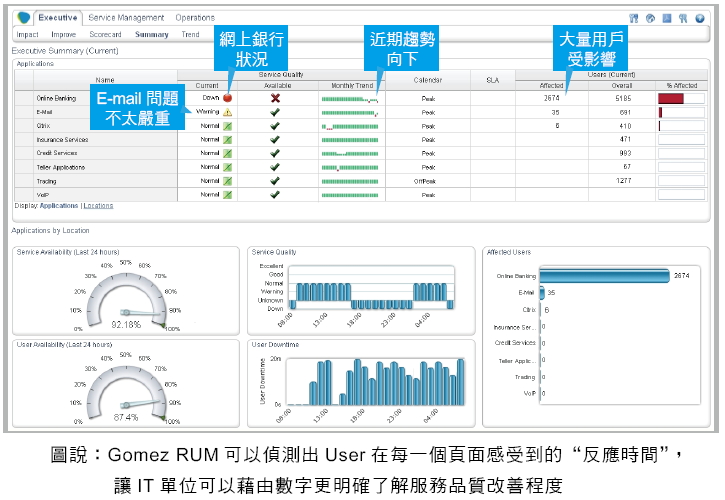Screen dimensions: 725x500
Task: Click the Applications display link
Action: click(59, 206)
